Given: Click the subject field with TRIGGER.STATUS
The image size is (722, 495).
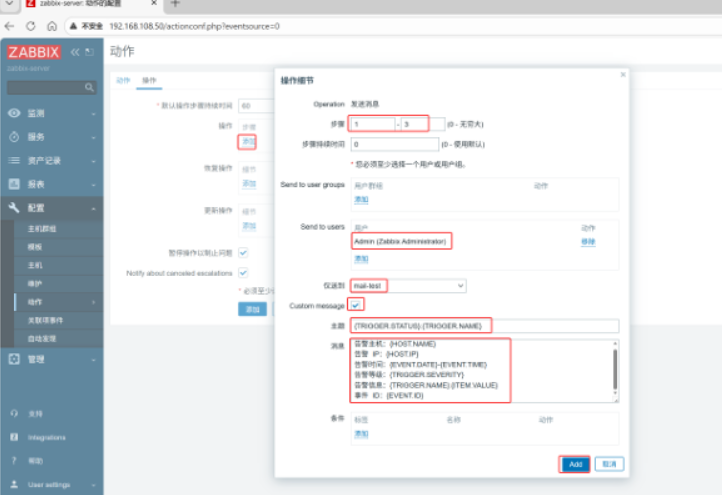Looking at the screenshot, I should (485, 326).
